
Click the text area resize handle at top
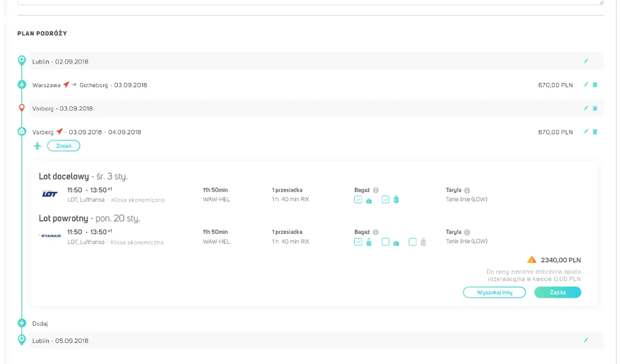(x=601, y=3)
